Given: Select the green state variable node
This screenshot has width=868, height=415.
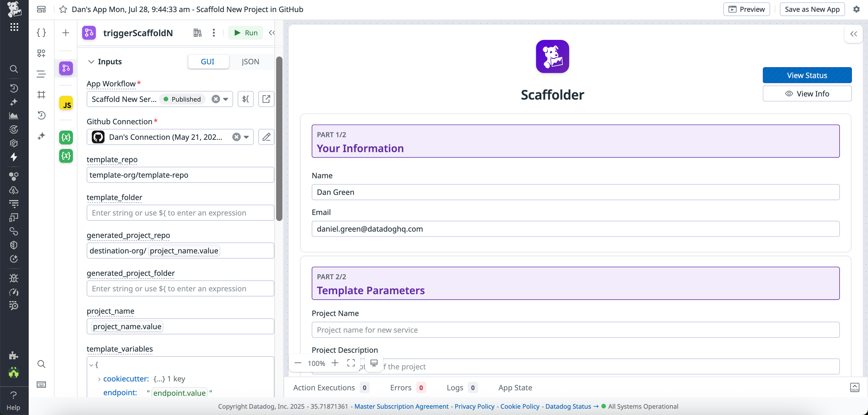Looking at the screenshot, I should [66, 137].
